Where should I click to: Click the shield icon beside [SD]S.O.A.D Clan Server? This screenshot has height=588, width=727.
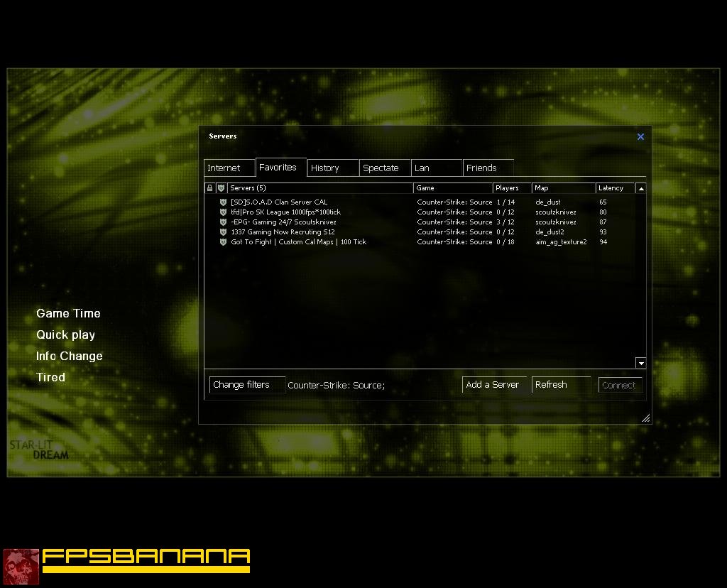click(x=223, y=202)
